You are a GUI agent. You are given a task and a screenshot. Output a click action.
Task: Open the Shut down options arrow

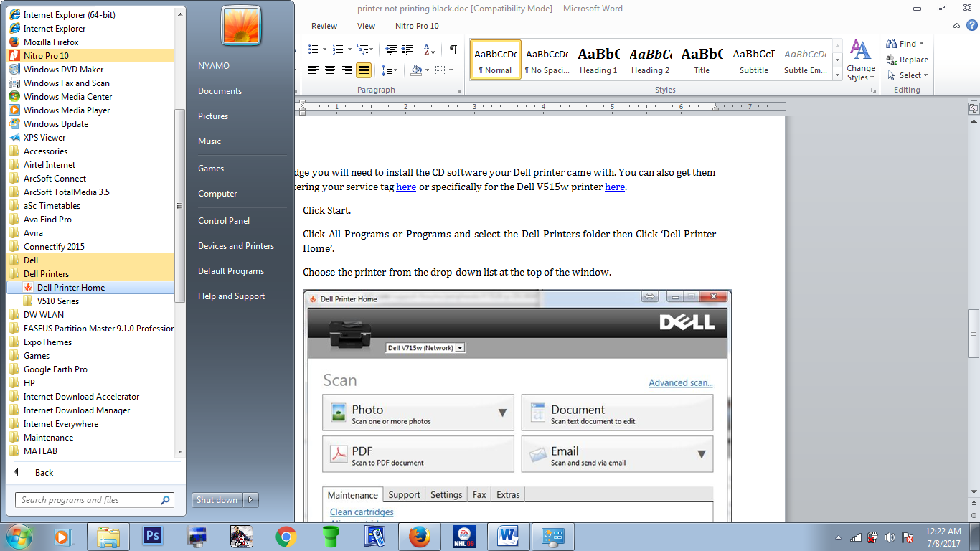click(250, 500)
